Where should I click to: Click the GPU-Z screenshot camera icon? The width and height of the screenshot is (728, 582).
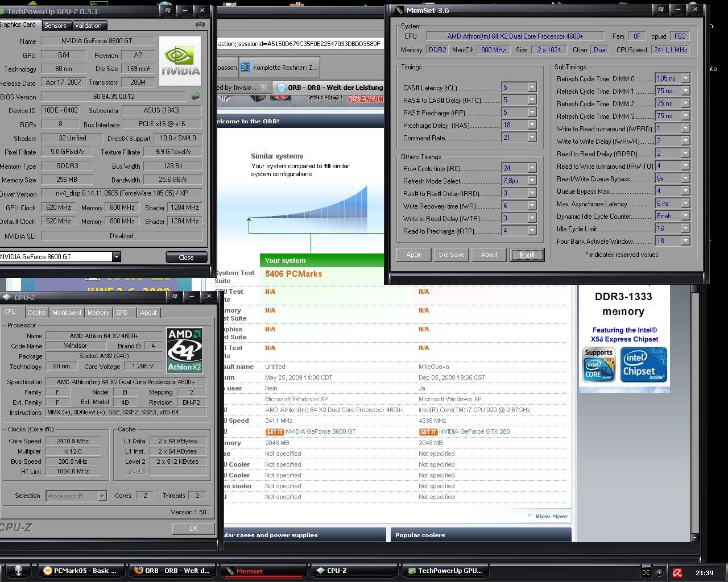pos(200,24)
